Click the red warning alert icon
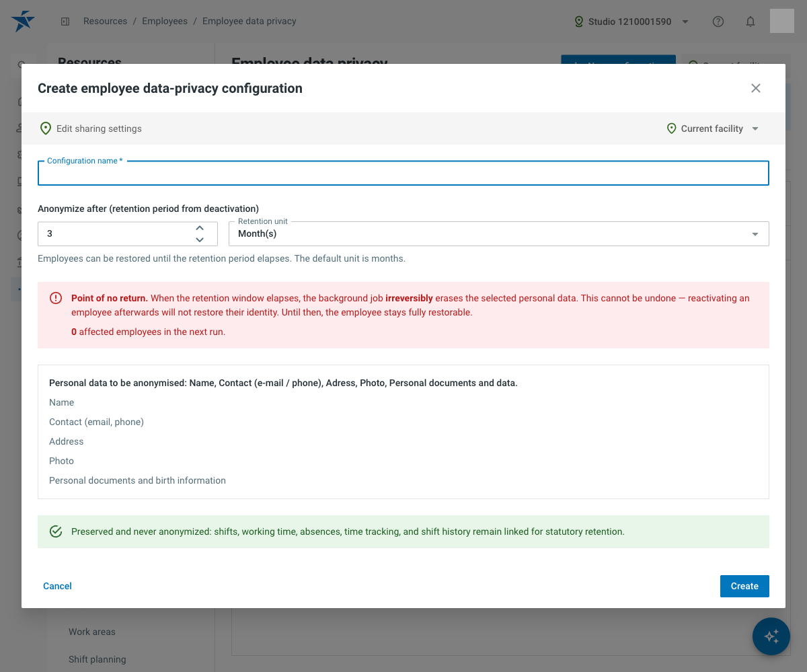The height and width of the screenshot is (672, 807). coord(56,298)
